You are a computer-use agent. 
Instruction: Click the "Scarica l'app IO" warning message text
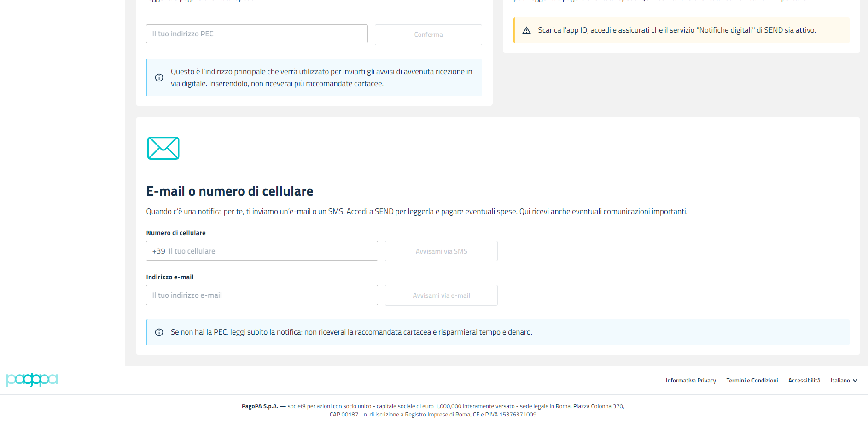point(676,30)
